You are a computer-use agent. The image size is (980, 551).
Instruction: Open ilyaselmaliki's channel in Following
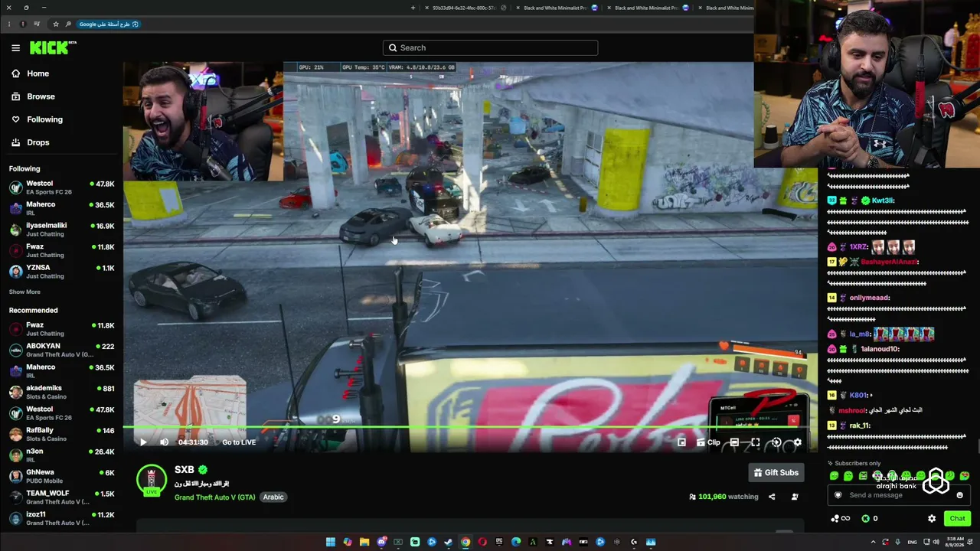pos(61,230)
